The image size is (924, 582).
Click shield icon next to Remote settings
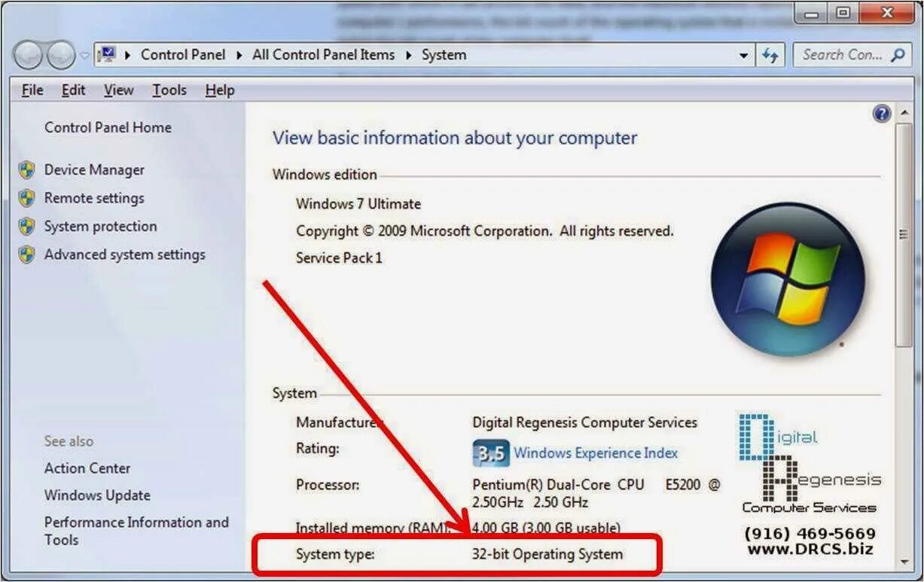[27, 198]
